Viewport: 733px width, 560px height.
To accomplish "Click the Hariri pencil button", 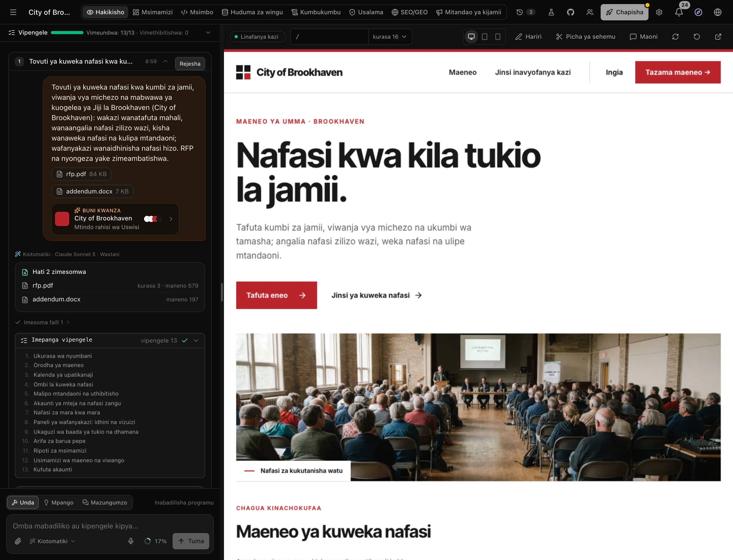I will 528,37.
